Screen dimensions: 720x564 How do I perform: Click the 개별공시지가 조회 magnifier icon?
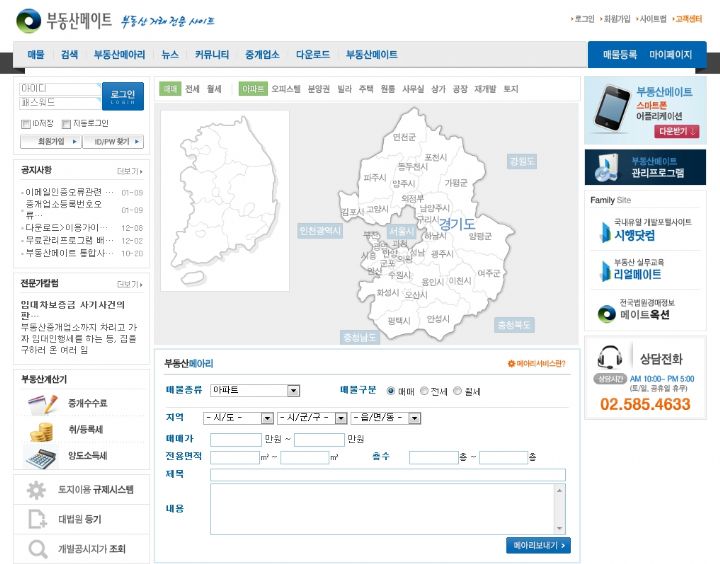[x=37, y=548]
